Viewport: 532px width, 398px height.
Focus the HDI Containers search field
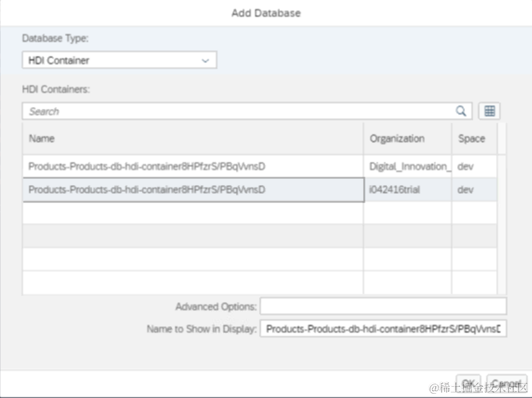(247, 111)
